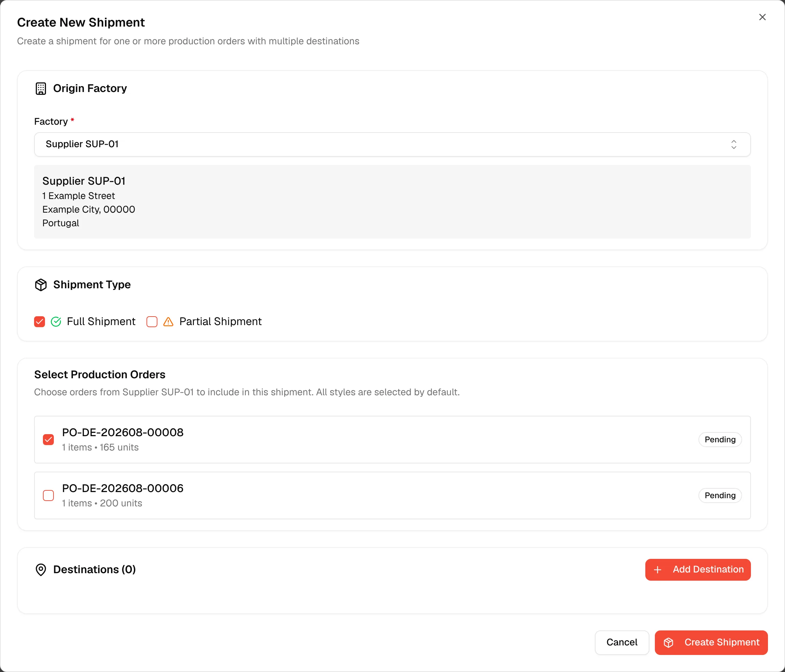Image resolution: width=785 pixels, height=672 pixels.
Task: Close the Create New Shipment dialog
Action: (762, 17)
